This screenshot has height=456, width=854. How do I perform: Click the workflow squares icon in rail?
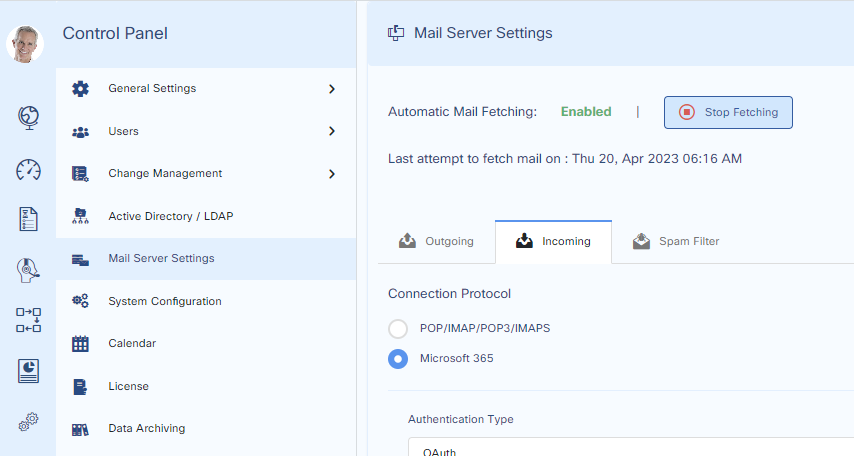point(28,320)
